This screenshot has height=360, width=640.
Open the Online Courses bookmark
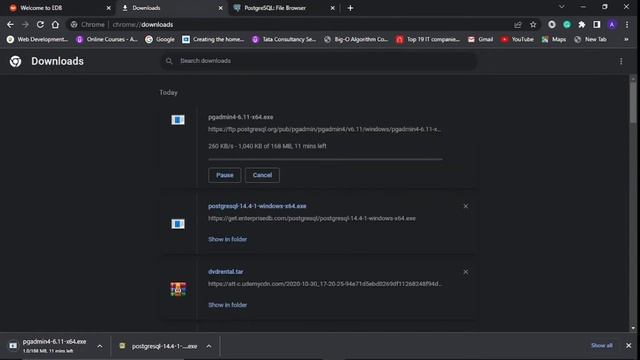pos(107,39)
